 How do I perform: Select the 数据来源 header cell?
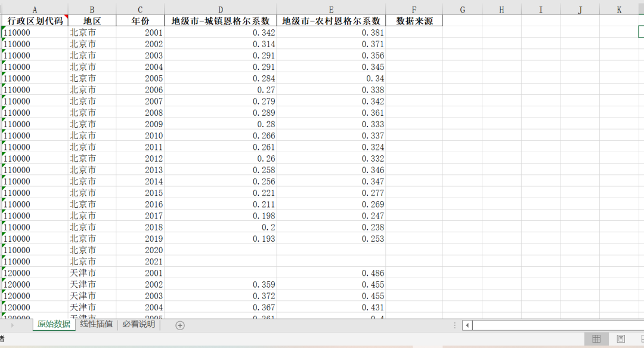[414, 20]
